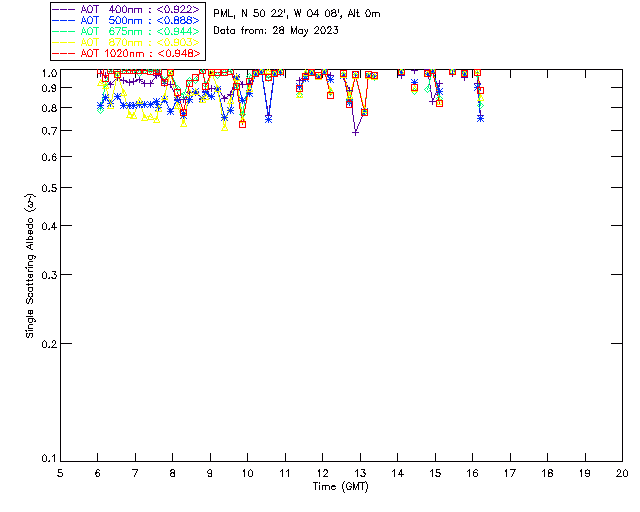Click the hour 12 x-axis label

322,473
